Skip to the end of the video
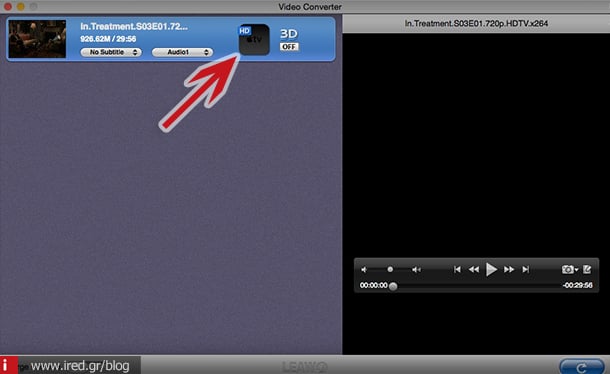The height and width of the screenshot is (374, 610). (x=526, y=269)
